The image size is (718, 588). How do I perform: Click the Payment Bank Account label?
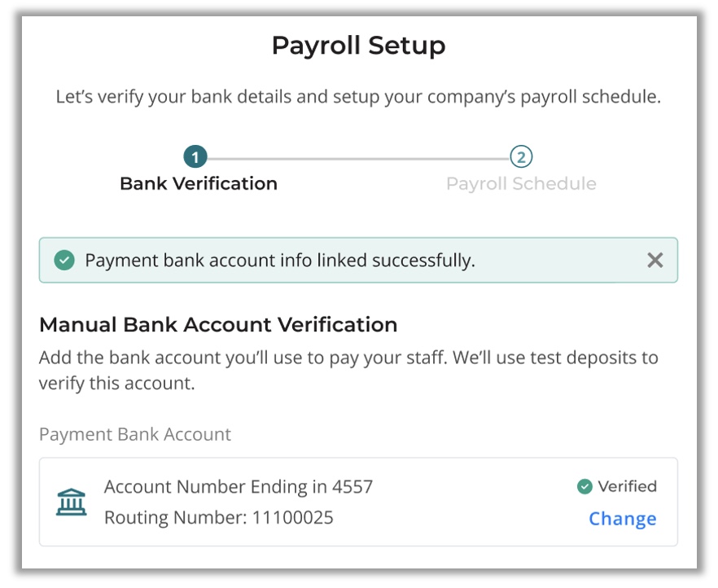pyautogui.click(x=135, y=434)
